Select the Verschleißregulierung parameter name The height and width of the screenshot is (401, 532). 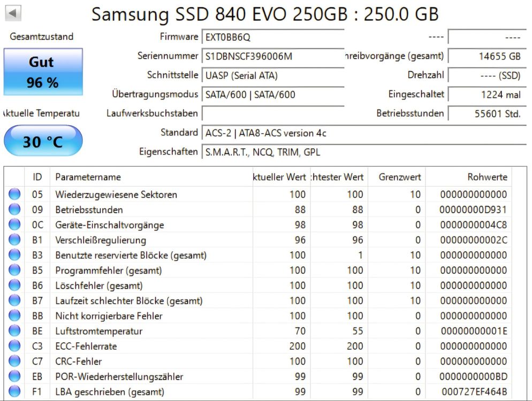tap(101, 240)
